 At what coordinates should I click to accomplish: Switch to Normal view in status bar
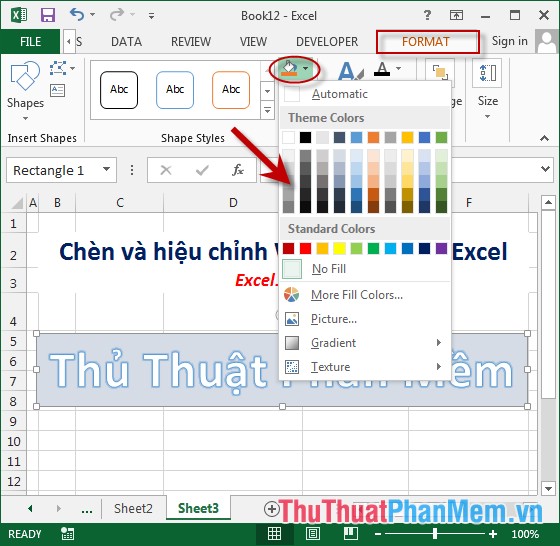275,534
